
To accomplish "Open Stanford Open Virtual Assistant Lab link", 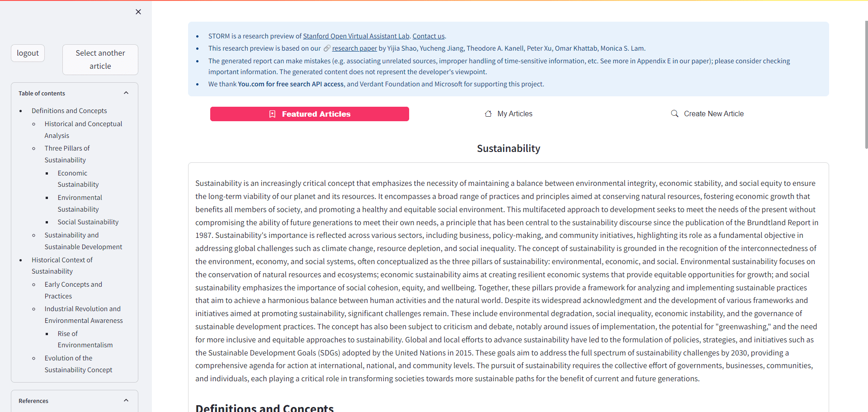I will coord(356,36).
